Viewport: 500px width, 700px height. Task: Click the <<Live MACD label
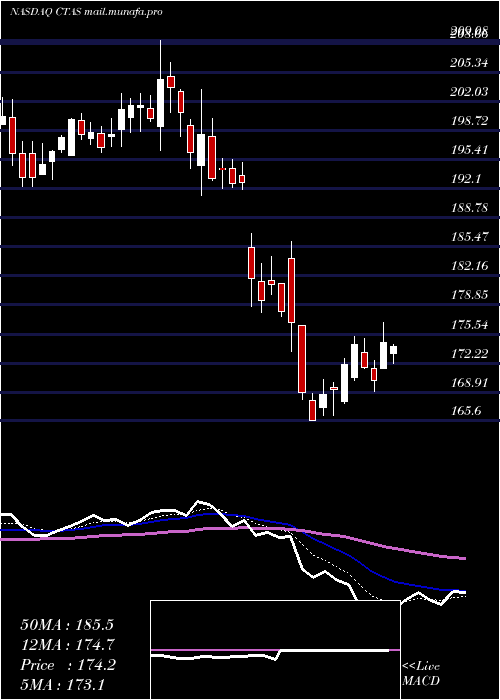coord(421,674)
